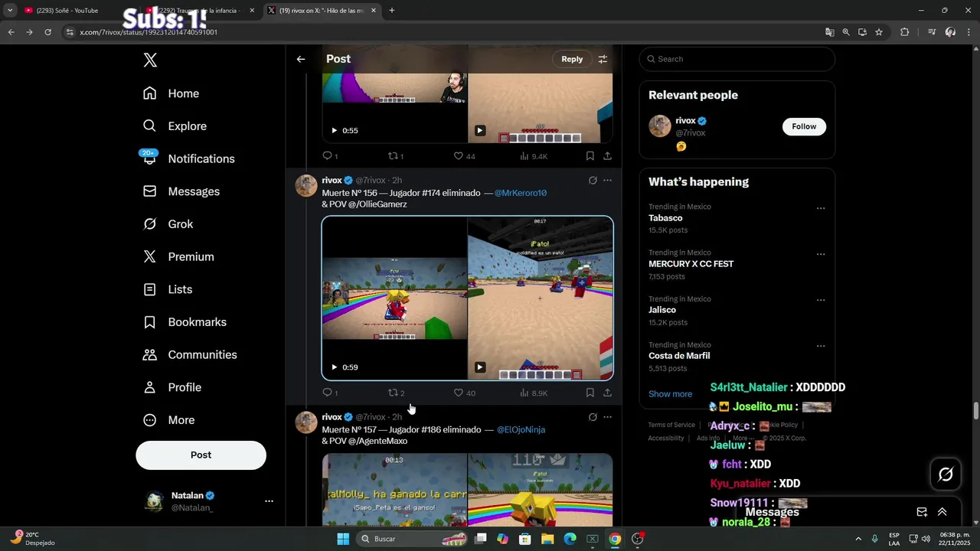The width and height of the screenshot is (980, 551).
Task: Open a new browser tab
Action: [391, 11]
